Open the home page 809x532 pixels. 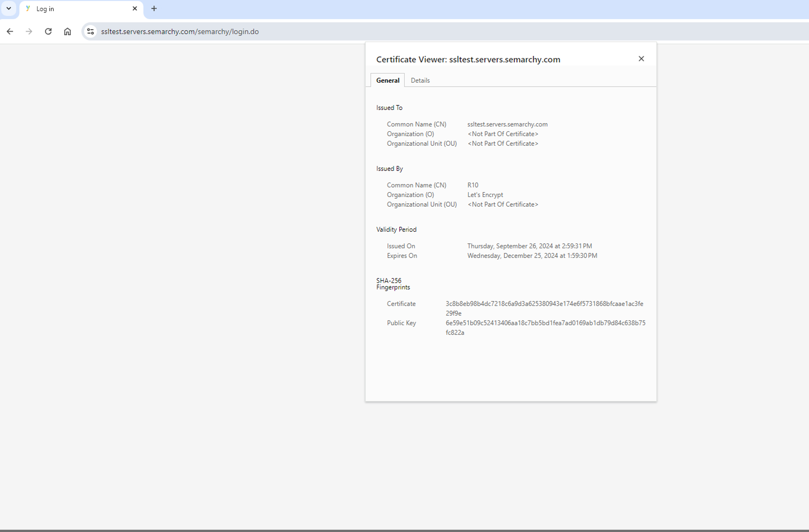(67, 31)
